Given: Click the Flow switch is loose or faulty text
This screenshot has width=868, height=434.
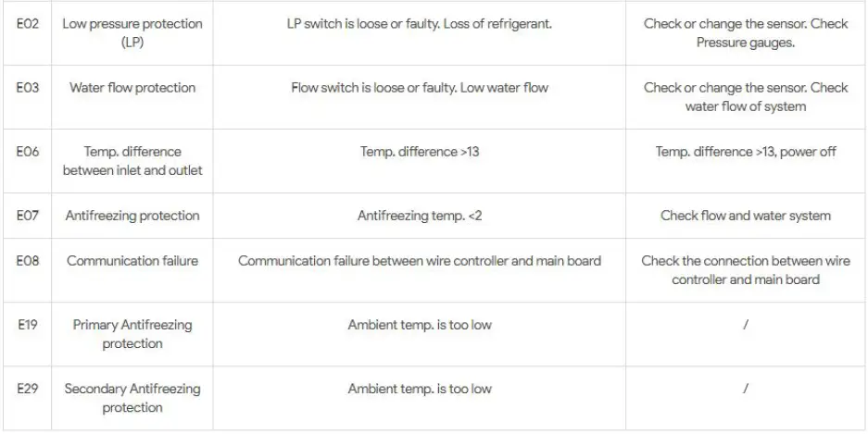Looking at the screenshot, I should (419, 88).
